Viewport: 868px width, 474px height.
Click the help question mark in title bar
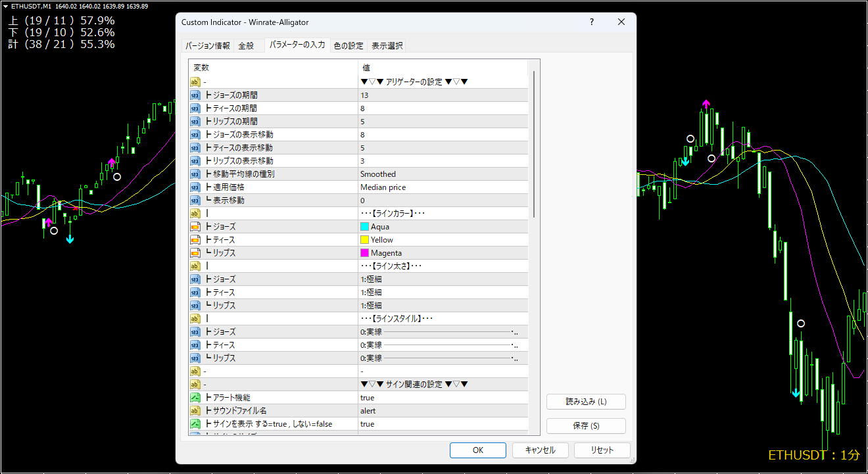coord(592,22)
